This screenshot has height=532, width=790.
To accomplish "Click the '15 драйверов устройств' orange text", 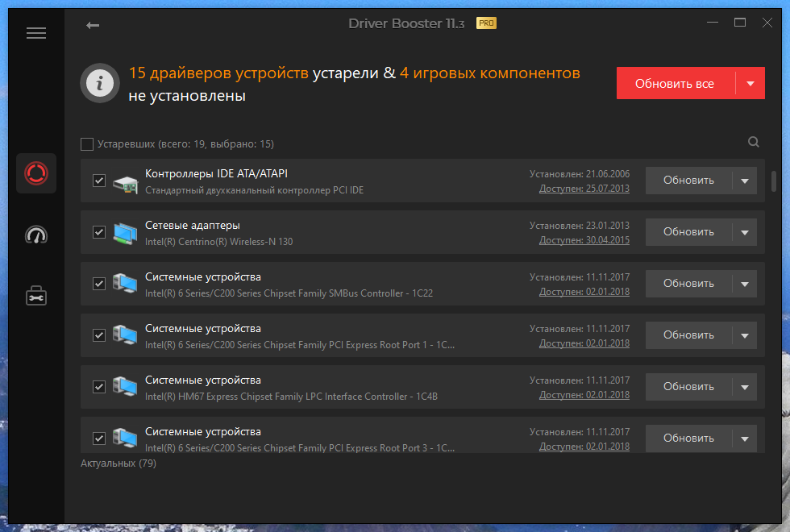I will (218, 73).
